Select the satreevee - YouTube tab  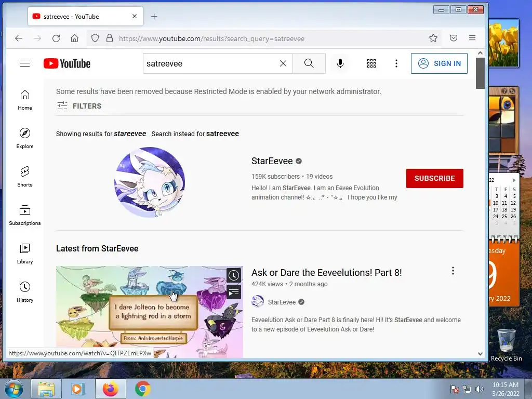point(86,16)
